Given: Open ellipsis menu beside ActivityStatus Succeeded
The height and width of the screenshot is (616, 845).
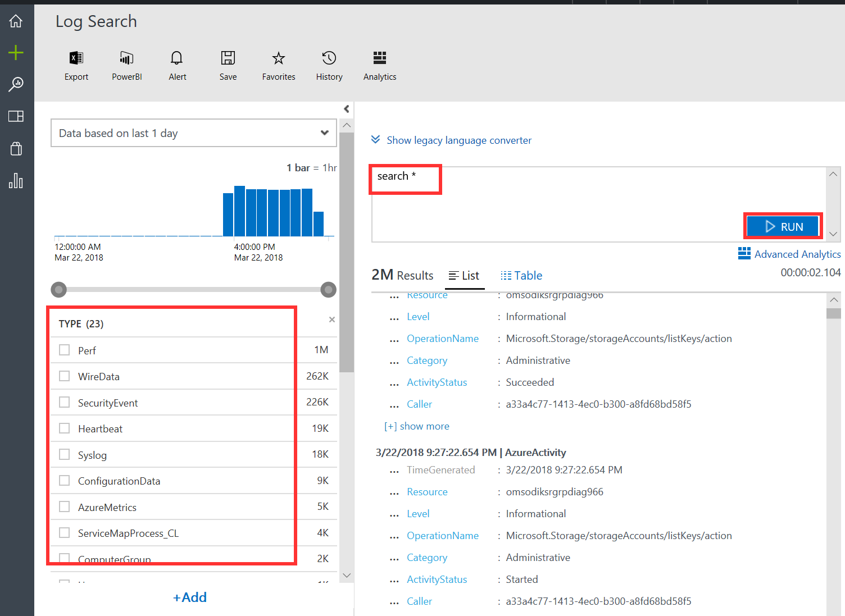Looking at the screenshot, I should (x=394, y=384).
